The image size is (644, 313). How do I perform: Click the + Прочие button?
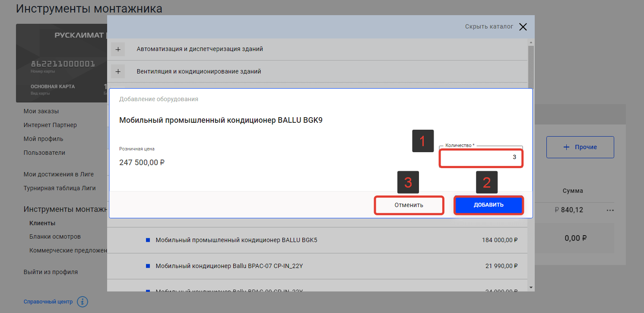click(580, 147)
